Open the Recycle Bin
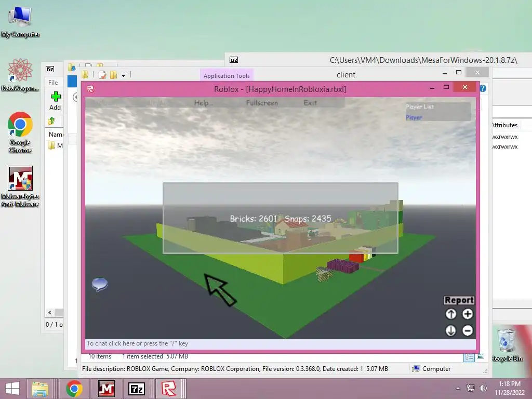The height and width of the screenshot is (399, 532). pyautogui.click(x=507, y=344)
